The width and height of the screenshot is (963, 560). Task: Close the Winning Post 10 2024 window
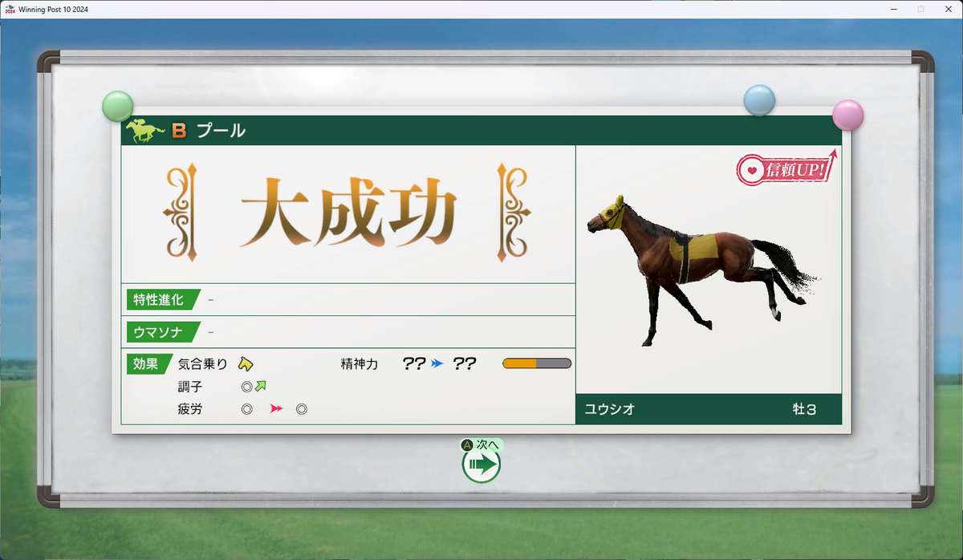[x=948, y=9]
